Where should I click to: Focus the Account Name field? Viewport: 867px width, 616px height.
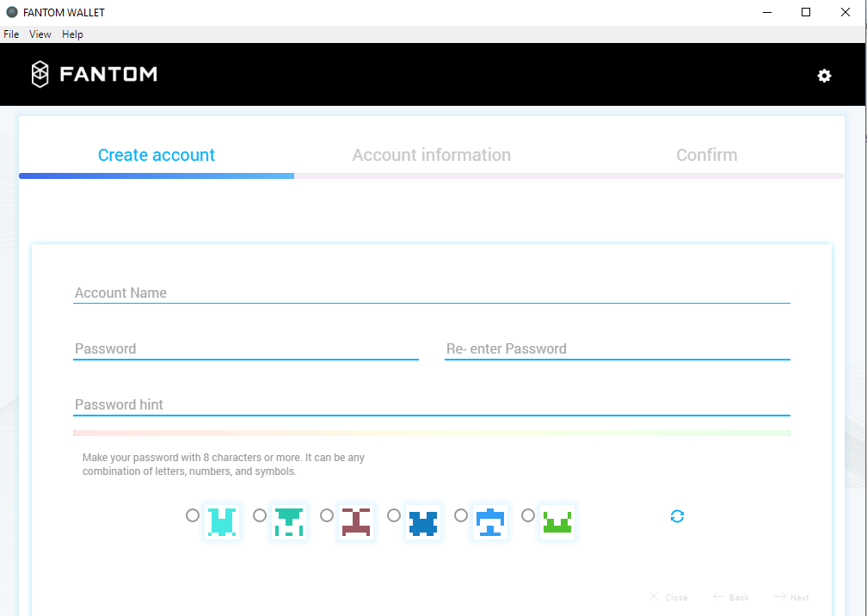(x=431, y=293)
